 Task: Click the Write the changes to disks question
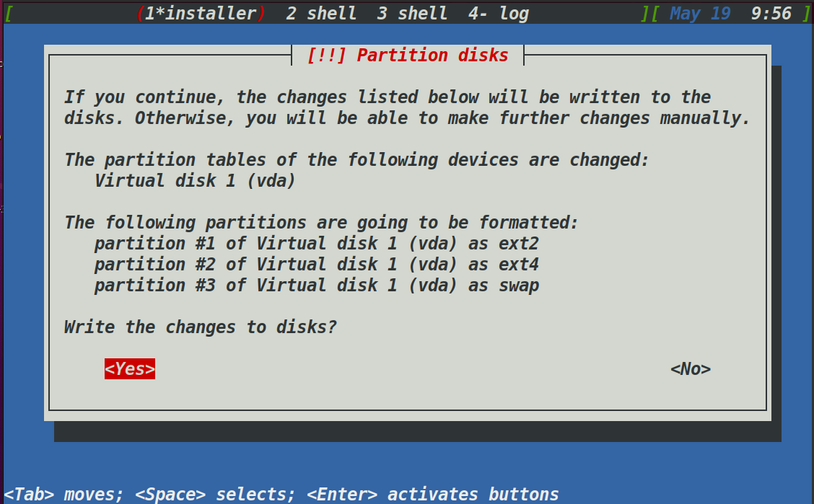pyautogui.click(x=201, y=327)
